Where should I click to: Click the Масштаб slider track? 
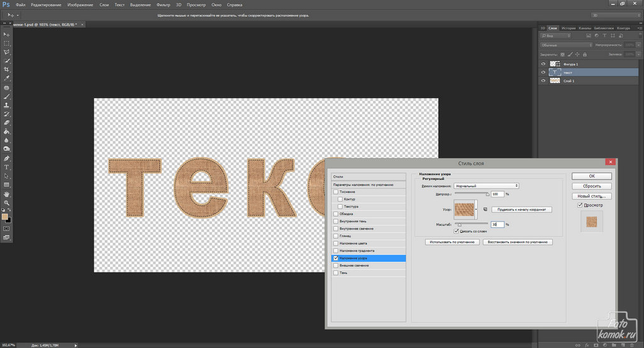[472, 223]
